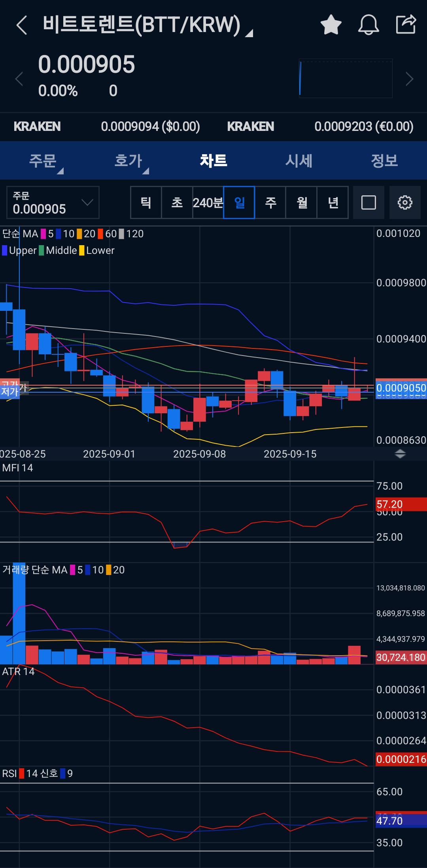Tap the 30,724.180 volume value tag
The height and width of the screenshot is (868, 427).
401,657
